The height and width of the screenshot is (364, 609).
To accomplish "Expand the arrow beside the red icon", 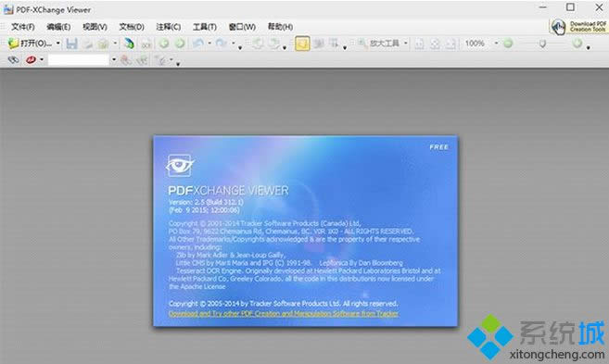I will (x=42, y=60).
